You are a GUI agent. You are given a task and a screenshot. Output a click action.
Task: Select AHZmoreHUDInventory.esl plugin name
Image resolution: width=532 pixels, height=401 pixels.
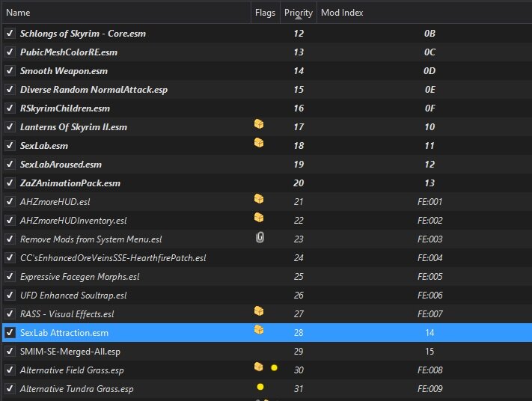[73, 221]
